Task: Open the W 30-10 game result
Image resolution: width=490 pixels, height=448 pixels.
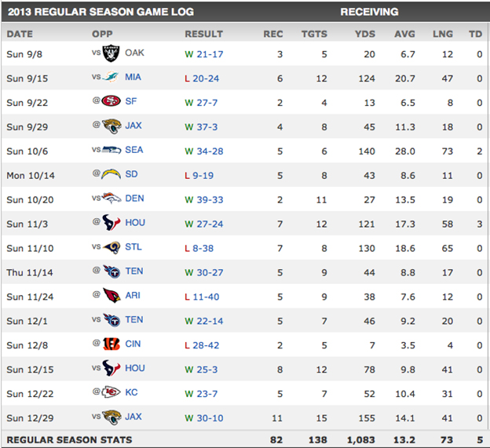Action: coord(204,418)
